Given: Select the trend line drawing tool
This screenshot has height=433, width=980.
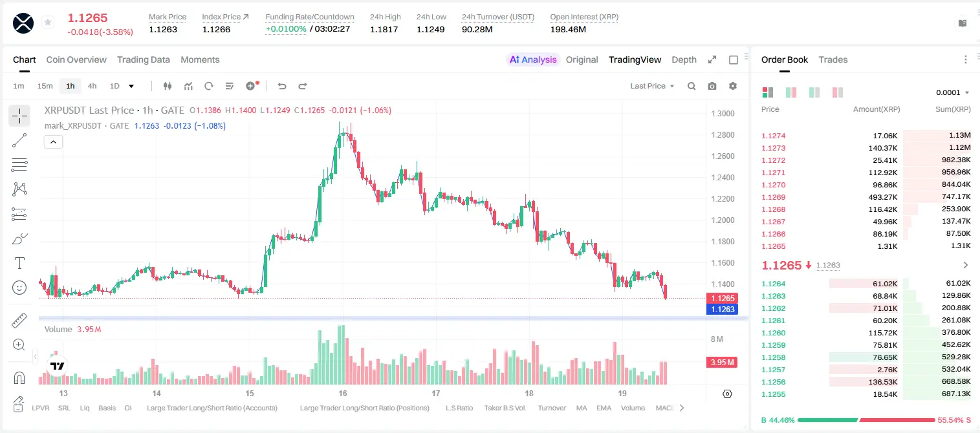Looking at the screenshot, I should click(x=19, y=140).
